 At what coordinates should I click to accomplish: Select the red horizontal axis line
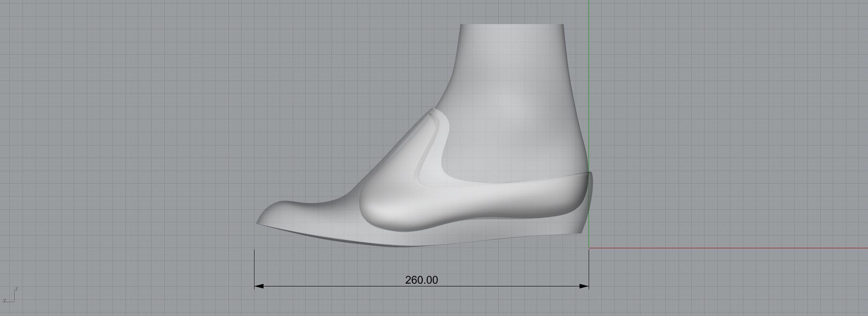(730, 248)
